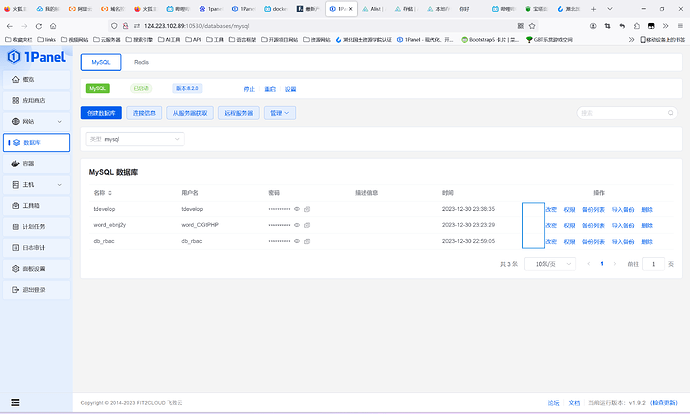Expand the 网站 website submenu chevron
Image resolution: width=690 pixels, height=414 pixels.
(x=59, y=122)
